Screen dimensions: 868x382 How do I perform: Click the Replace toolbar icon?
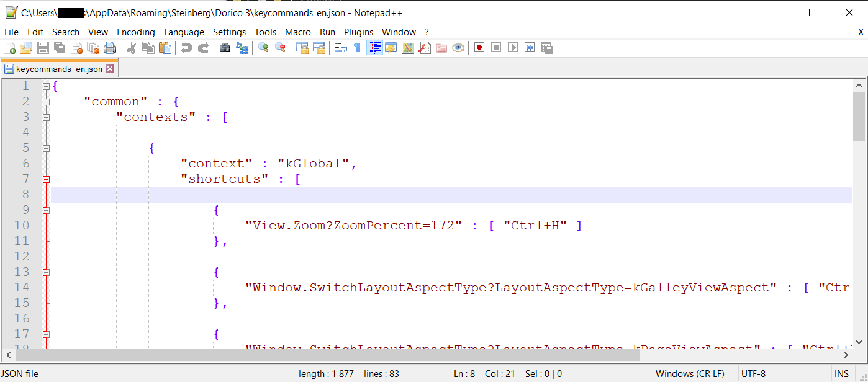pos(242,48)
